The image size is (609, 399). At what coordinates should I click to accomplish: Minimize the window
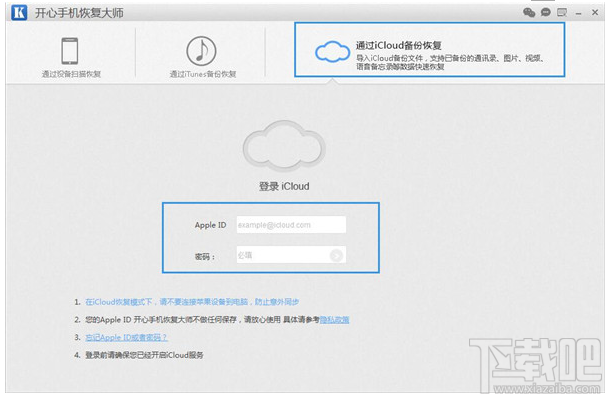coord(579,14)
